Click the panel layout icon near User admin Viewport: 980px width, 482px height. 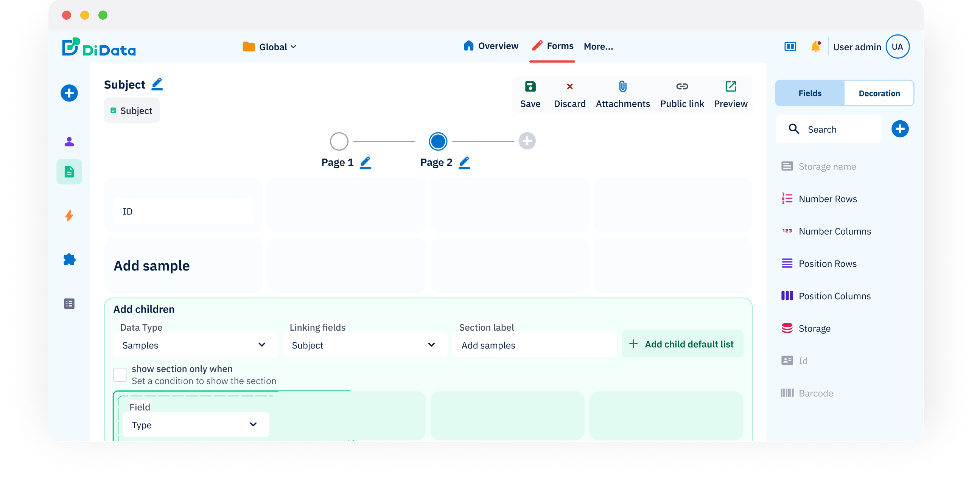coord(790,47)
